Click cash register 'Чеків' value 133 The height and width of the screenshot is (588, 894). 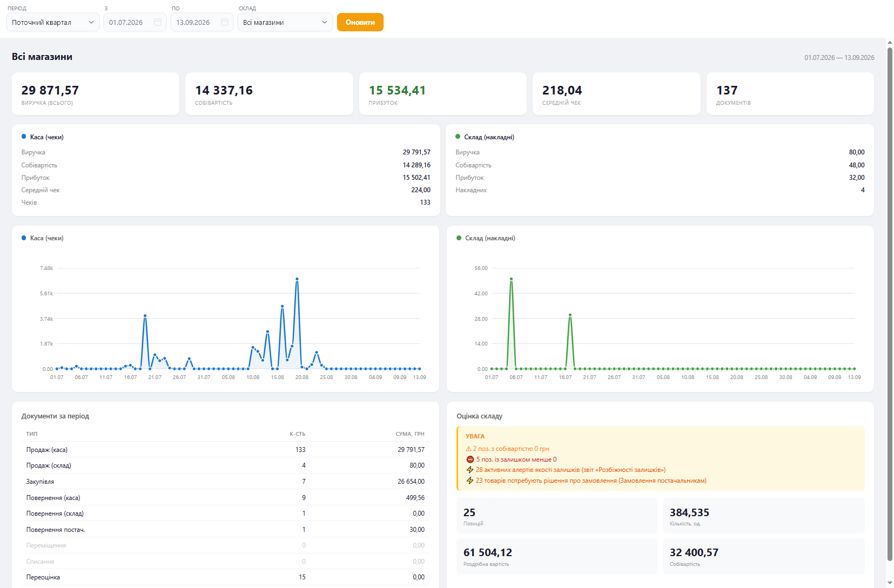point(425,202)
